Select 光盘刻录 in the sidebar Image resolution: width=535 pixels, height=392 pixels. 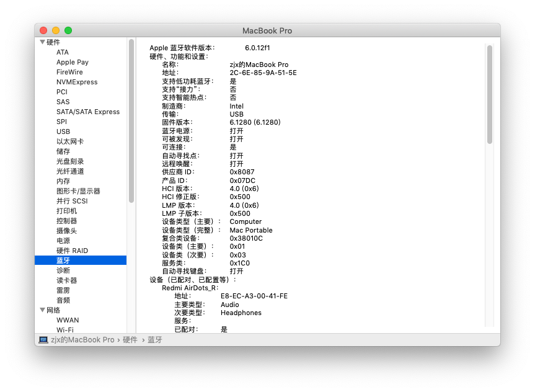tap(70, 161)
